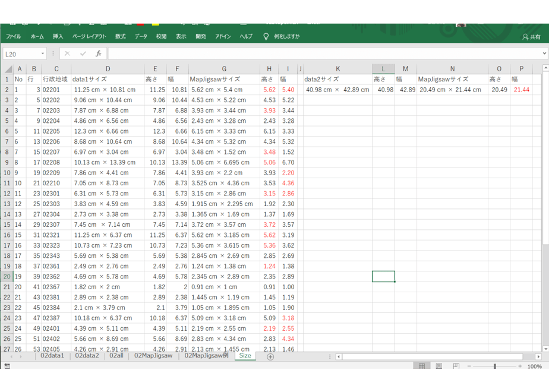
Task: Click the Insert Function fx icon
Action: [99, 53]
